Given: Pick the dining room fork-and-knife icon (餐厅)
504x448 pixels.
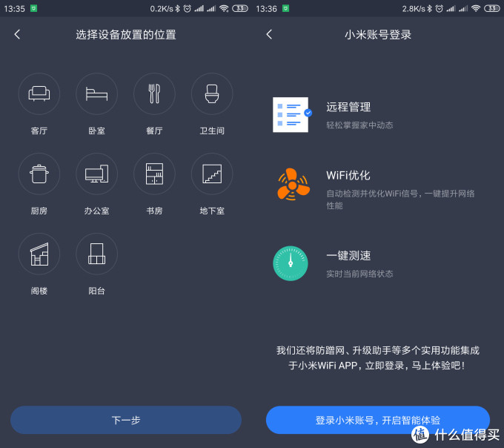Looking at the screenshot, I should (x=154, y=93).
